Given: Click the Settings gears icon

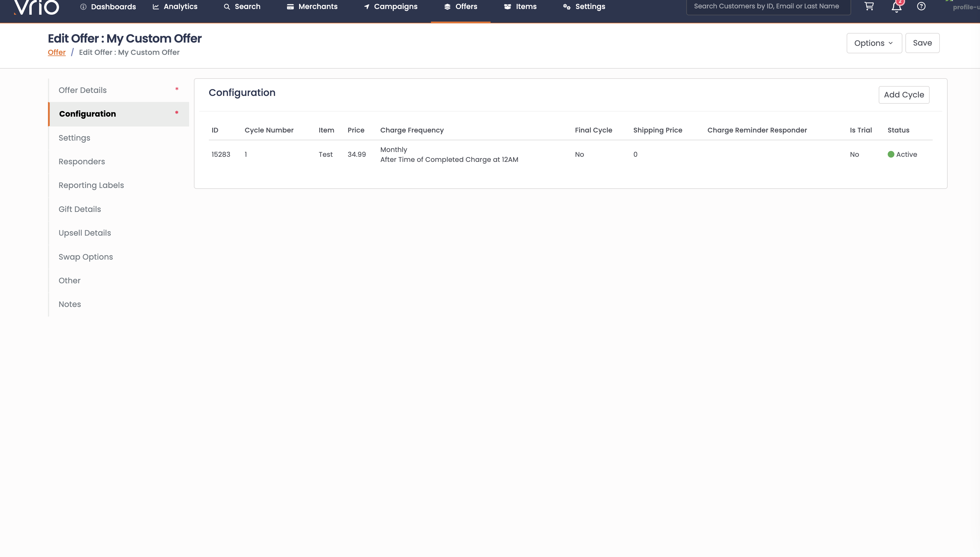Looking at the screenshot, I should click(x=567, y=7).
